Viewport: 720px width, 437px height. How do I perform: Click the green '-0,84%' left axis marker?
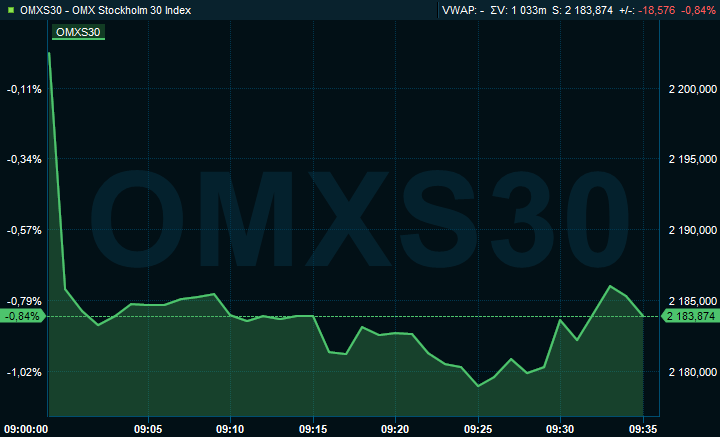click(x=22, y=316)
